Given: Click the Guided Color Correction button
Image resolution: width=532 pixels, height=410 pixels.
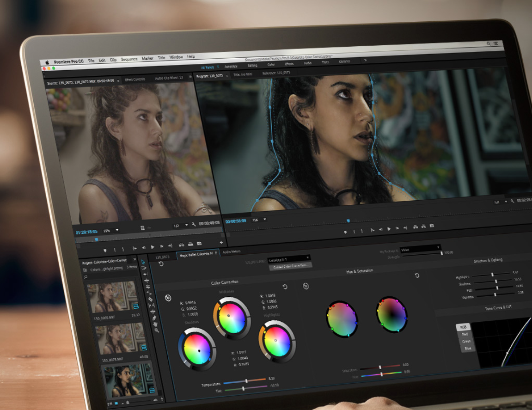Looking at the screenshot, I should [x=291, y=266].
